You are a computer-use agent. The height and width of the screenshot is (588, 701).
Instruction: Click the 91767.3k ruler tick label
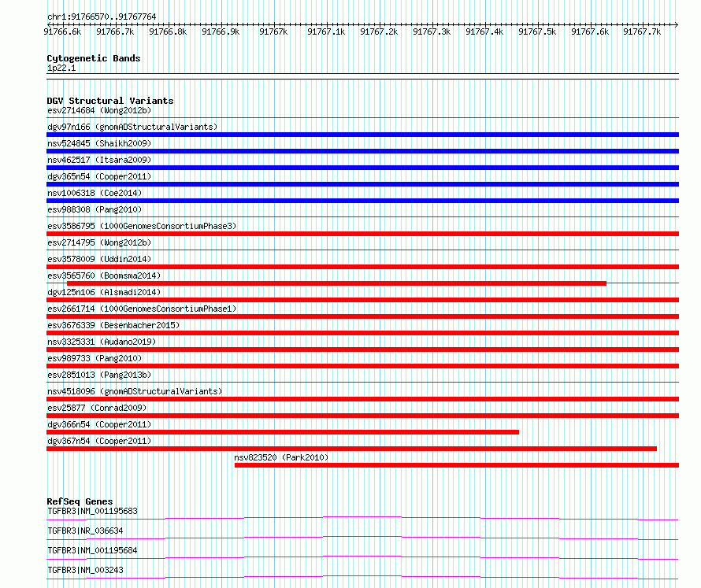432,31
